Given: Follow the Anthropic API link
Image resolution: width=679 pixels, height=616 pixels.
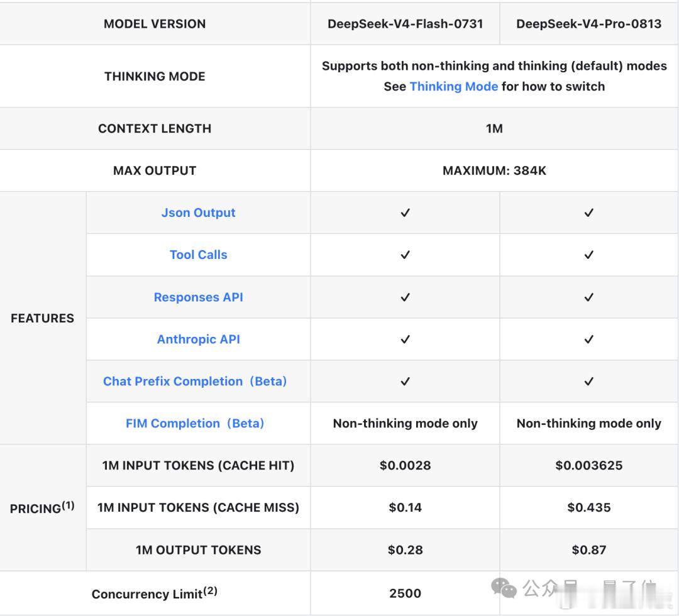Looking at the screenshot, I should click(x=198, y=339).
